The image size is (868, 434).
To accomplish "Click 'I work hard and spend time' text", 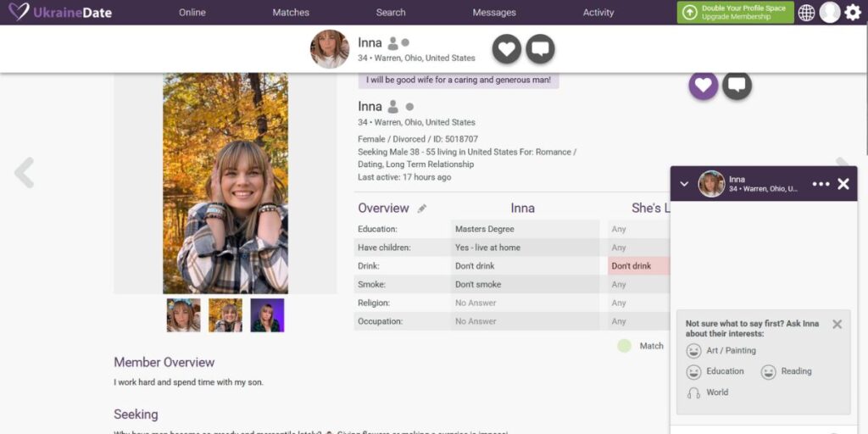I will pos(189,382).
